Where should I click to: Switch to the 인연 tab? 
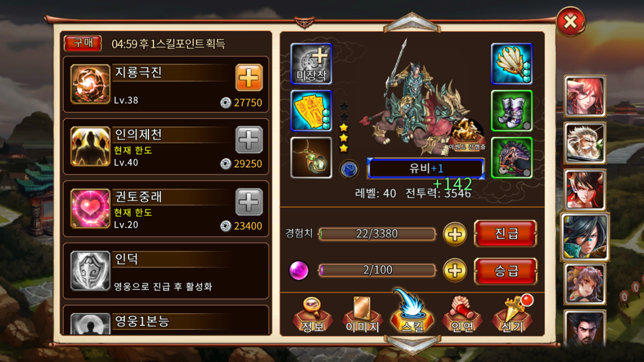click(x=462, y=315)
